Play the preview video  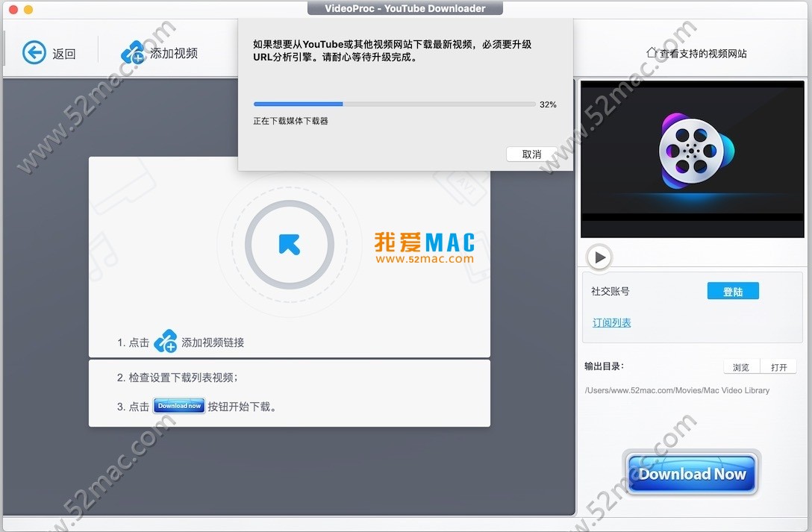pyautogui.click(x=600, y=257)
